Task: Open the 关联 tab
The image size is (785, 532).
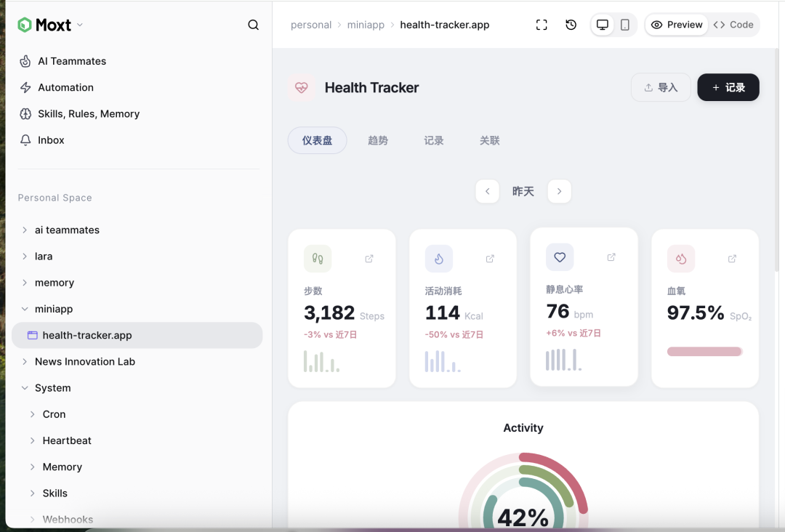Action: pos(490,140)
